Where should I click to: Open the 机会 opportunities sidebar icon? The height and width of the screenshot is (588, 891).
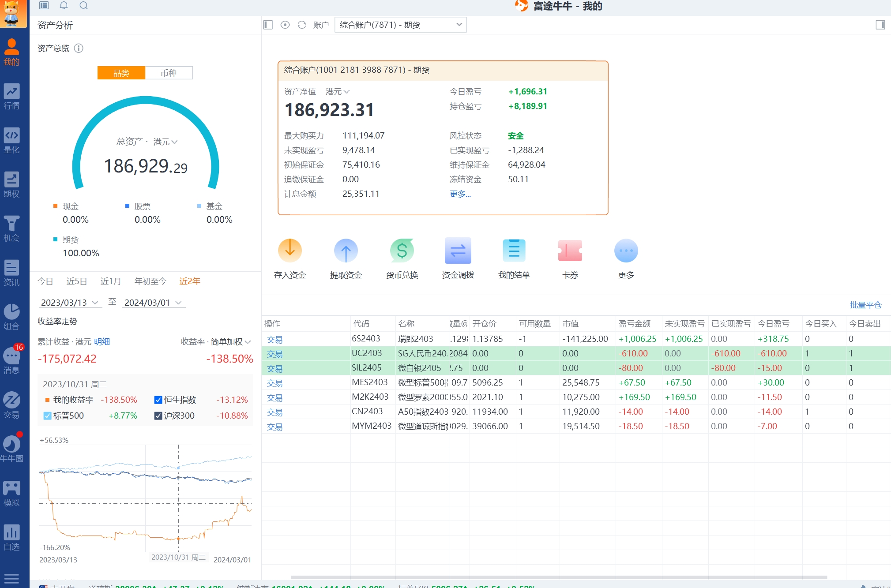pyautogui.click(x=11, y=228)
